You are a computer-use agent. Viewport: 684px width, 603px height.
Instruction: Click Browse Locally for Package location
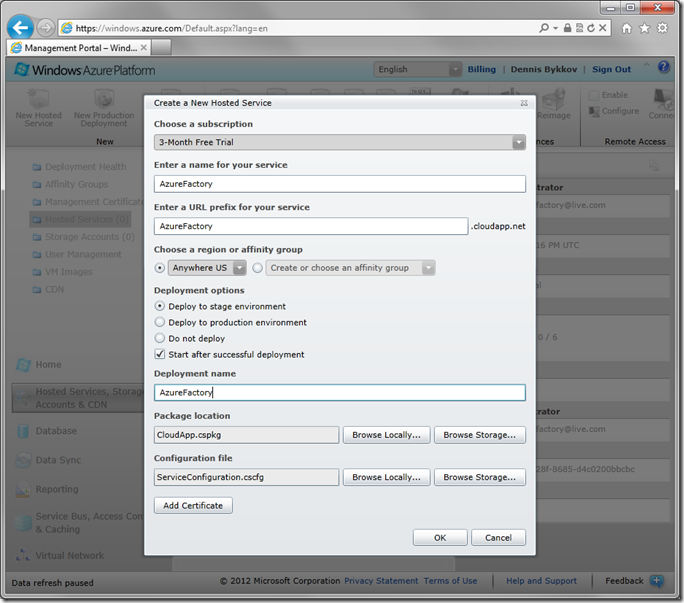coord(386,435)
